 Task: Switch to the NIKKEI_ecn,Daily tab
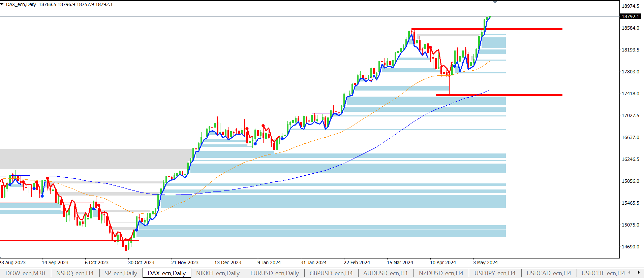(x=218, y=273)
